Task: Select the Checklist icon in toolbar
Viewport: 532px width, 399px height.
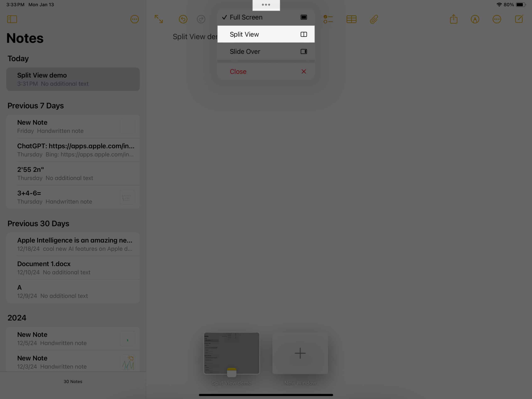Action: coord(328,19)
